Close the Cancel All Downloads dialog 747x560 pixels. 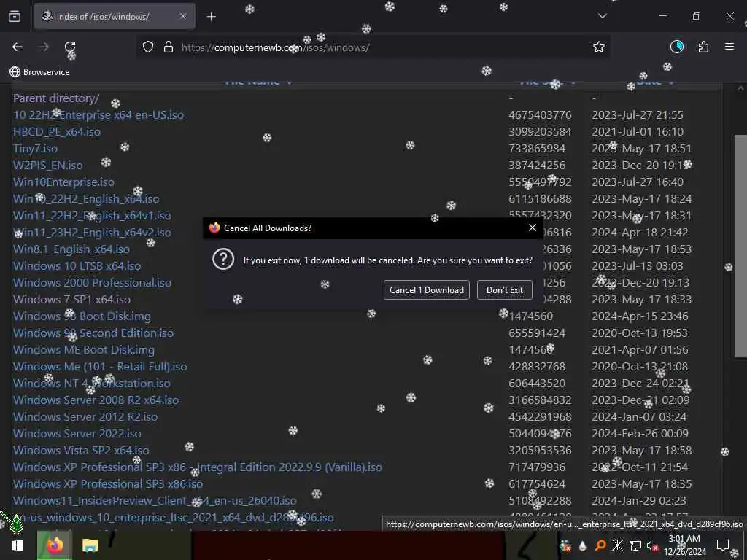point(533,227)
